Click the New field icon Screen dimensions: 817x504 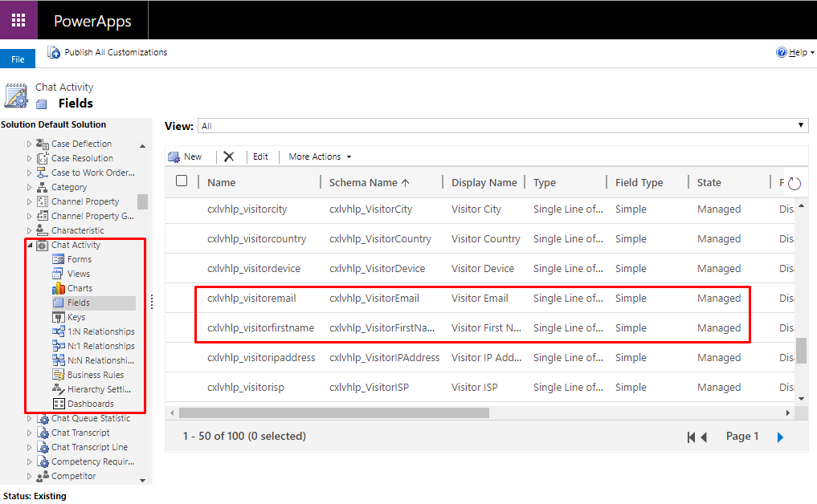pyautogui.click(x=174, y=156)
